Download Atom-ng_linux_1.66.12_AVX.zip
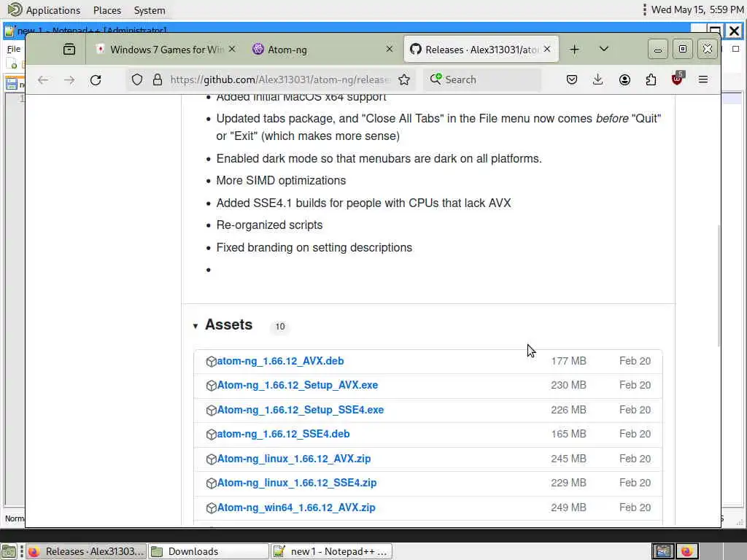This screenshot has width=747, height=560. 293,459
